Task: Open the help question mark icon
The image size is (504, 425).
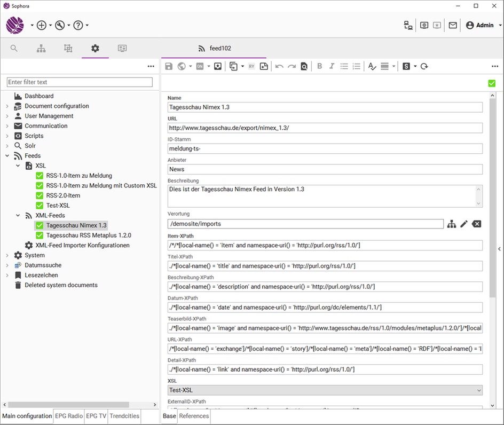Action: [x=78, y=25]
